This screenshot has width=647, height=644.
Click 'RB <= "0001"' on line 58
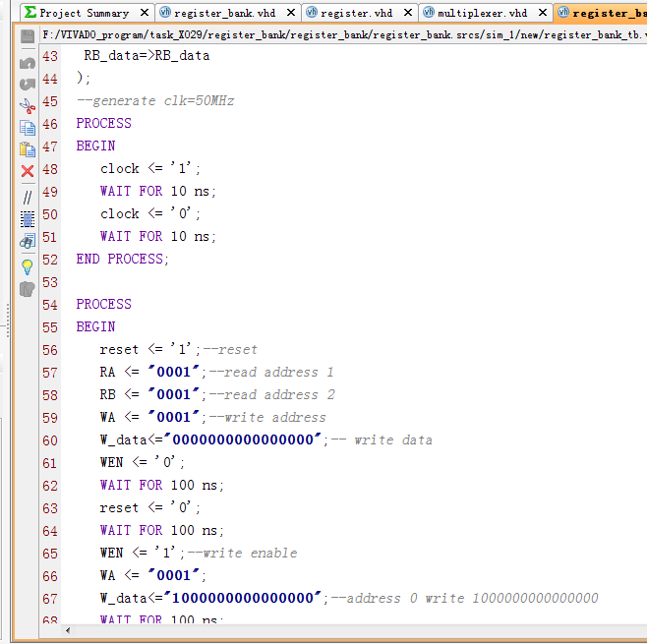[149, 395]
